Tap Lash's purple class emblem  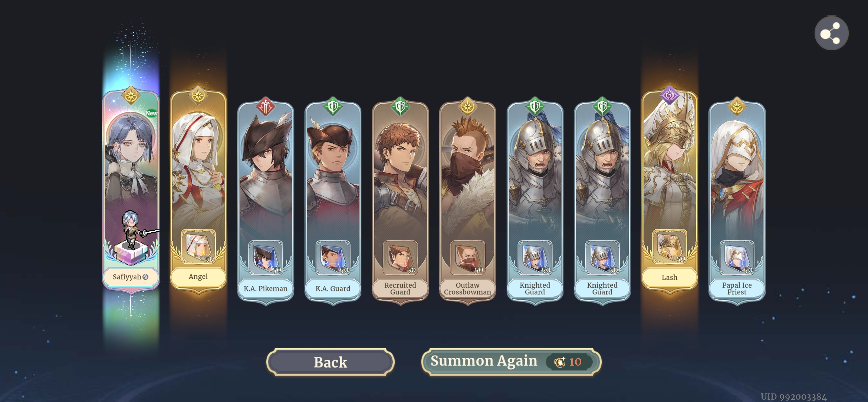coord(670,95)
